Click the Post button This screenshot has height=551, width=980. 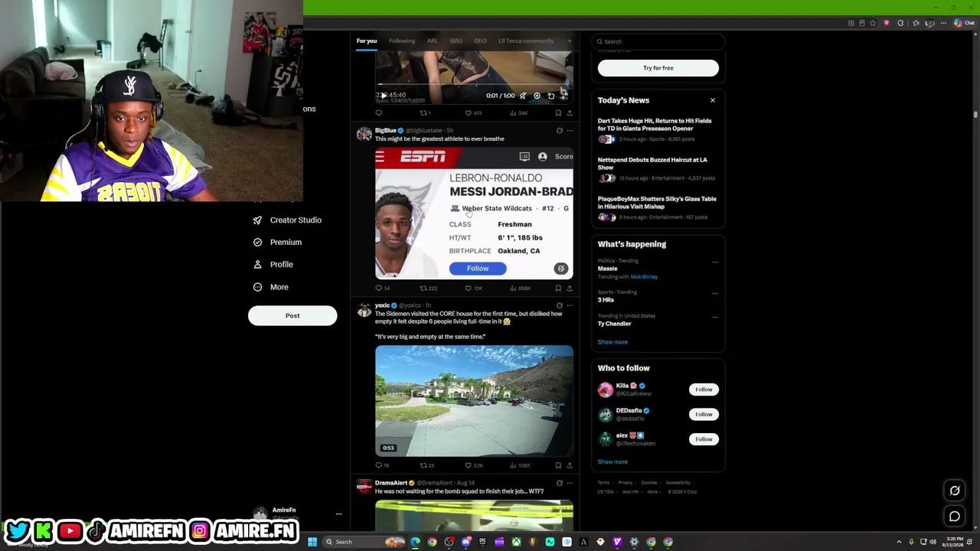(292, 316)
